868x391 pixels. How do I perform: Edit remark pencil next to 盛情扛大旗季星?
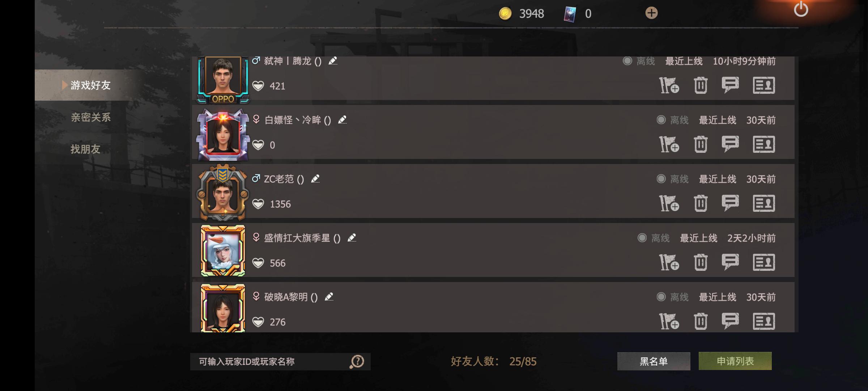coord(352,238)
